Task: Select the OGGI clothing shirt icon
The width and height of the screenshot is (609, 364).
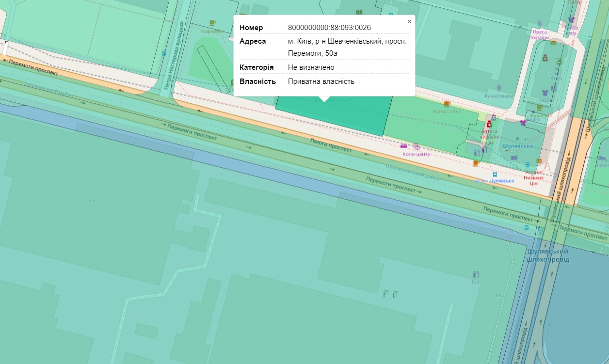Action: [x=545, y=92]
